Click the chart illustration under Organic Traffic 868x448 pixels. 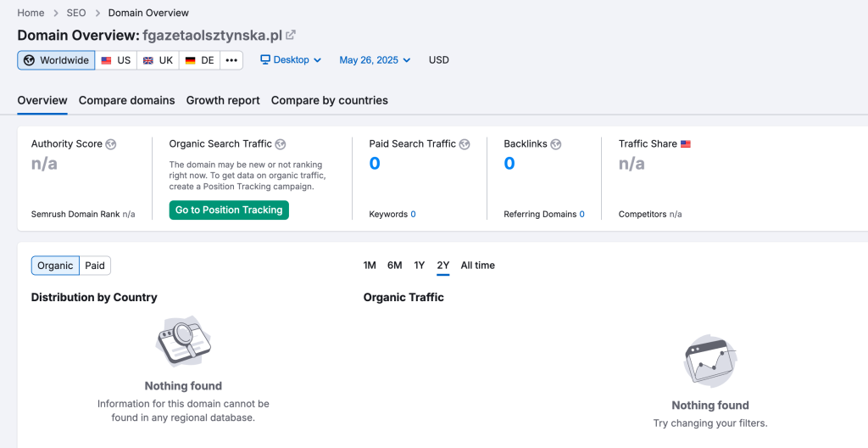[x=710, y=361]
